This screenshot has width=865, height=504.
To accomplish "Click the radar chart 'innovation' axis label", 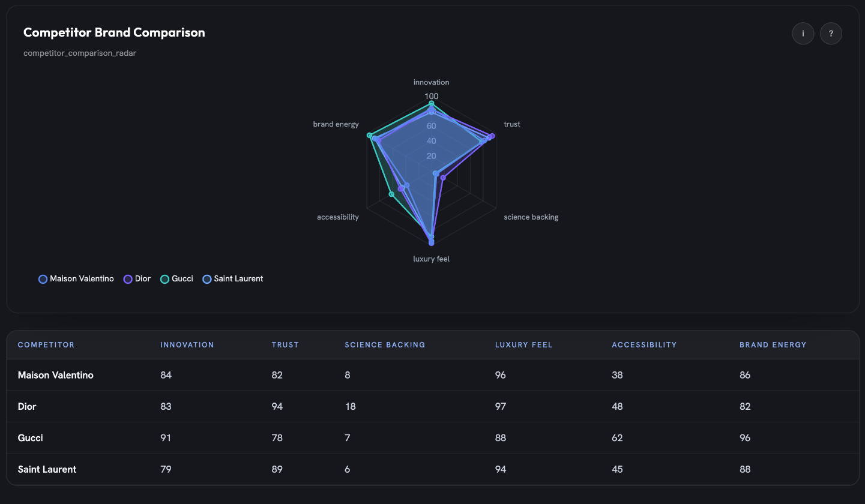I will click(x=431, y=82).
